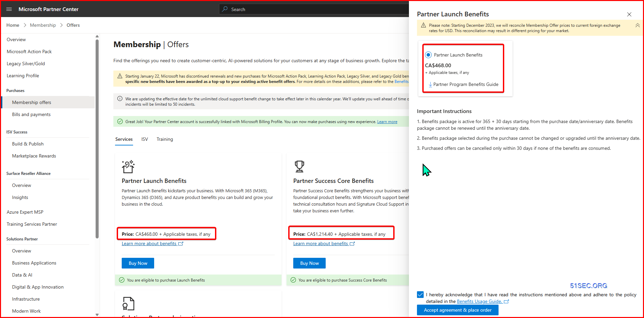Click the warning icon in the January 22 banner
This screenshot has width=644, height=318.
(120, 76)
